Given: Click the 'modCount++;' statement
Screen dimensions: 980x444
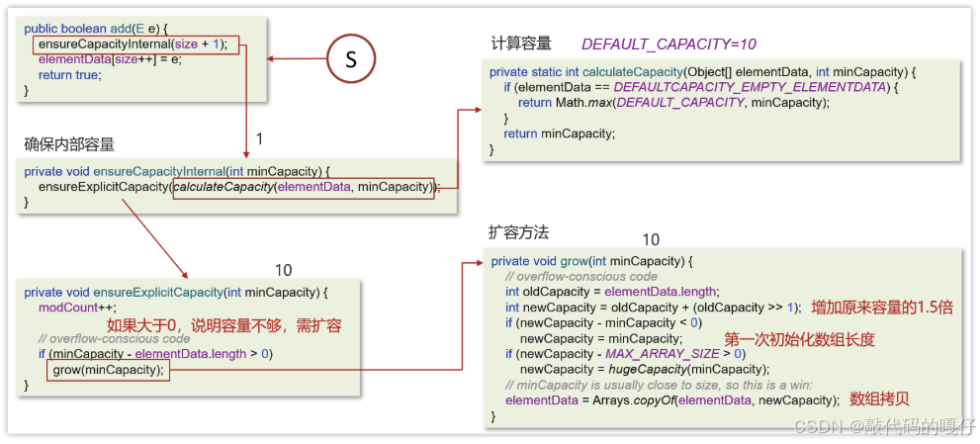Looking at the screenshot, I should [77, 308].
